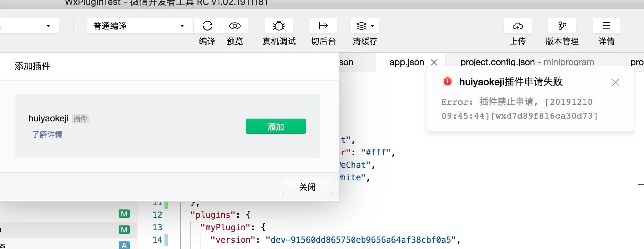Click line number 13 in gutter
The width and height of the screenshot is (644, 249).
[x=158, y=227]
